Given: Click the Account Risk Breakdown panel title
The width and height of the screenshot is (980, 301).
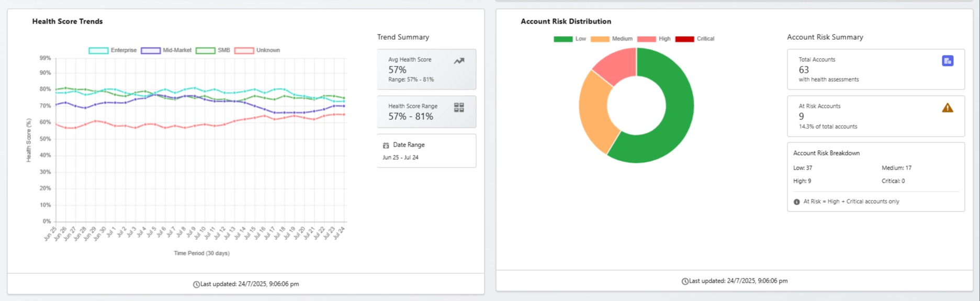Looking at the screenshot, I should point(826,153).
